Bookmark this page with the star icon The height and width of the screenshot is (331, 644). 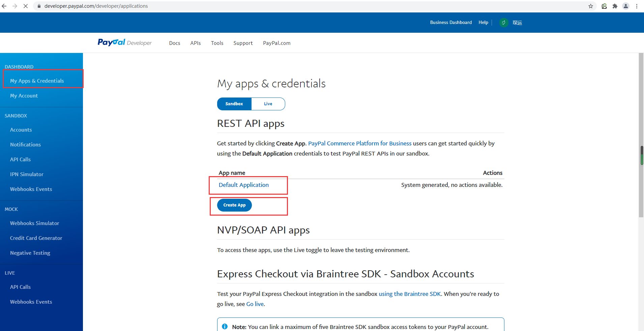click(x=591, y=6)
